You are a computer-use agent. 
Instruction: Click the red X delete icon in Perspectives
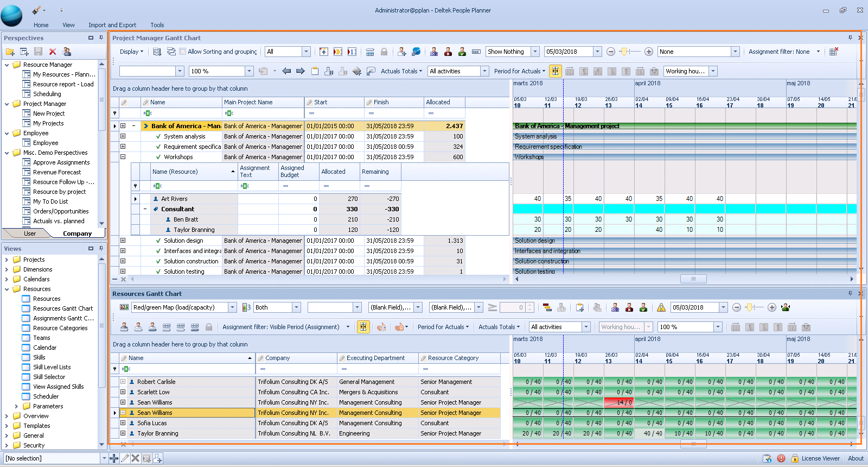53,52
